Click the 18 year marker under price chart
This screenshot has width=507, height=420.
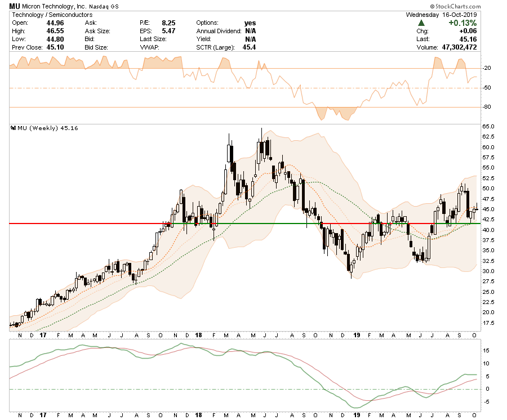(198, 336)
